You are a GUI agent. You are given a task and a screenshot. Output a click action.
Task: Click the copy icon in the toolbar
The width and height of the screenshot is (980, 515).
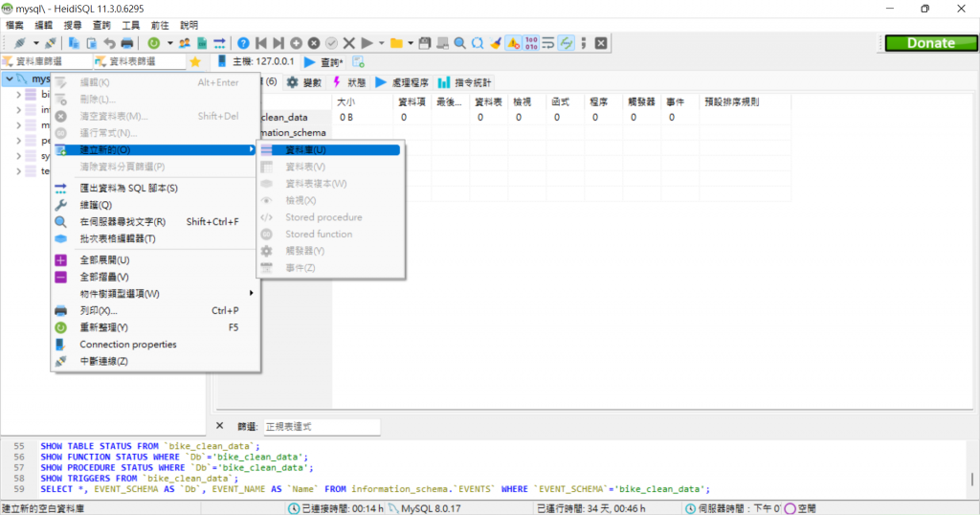click(74, 43)
